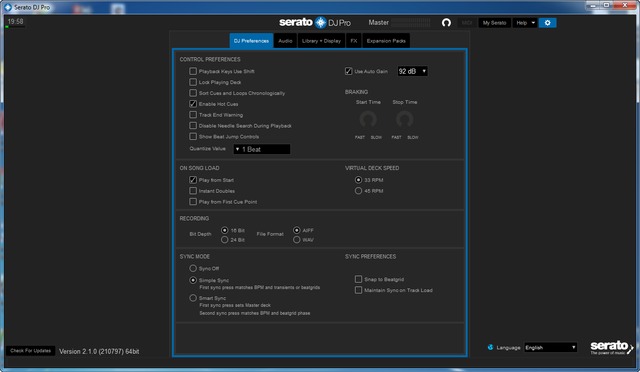Uncheck Use Auto Gain
Viewport: 640px width, 372px height.
click(349, 71)
